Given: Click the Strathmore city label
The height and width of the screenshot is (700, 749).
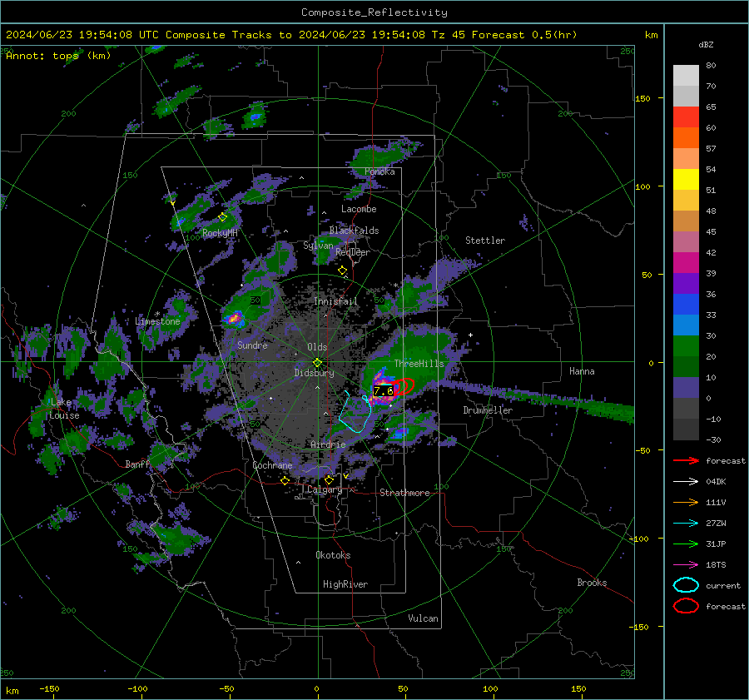Looking at the screenshot, I should click(x=404, y=493).
